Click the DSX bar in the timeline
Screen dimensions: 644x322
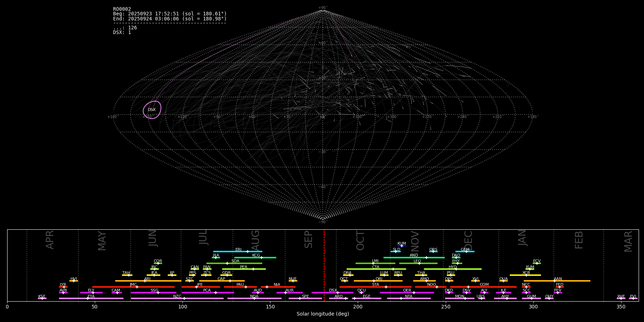click(x=332, y=293)
